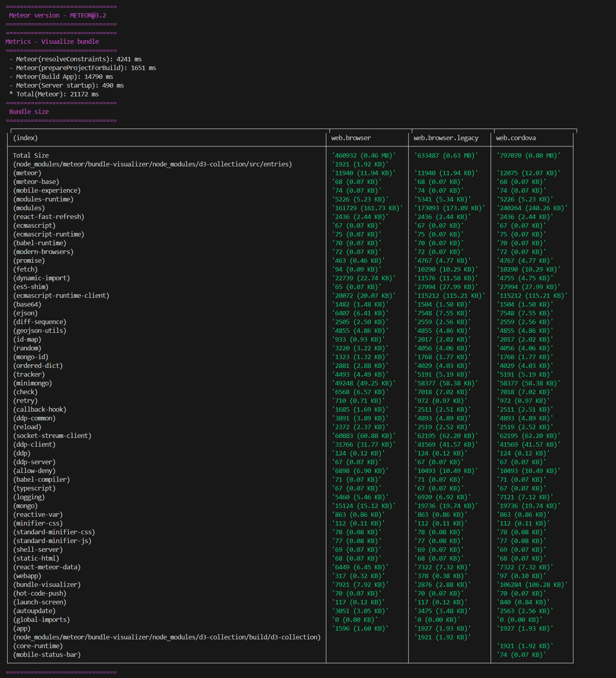Click the '49248 (49.25 KB)' minimongo value

click(x=364, y=383)
